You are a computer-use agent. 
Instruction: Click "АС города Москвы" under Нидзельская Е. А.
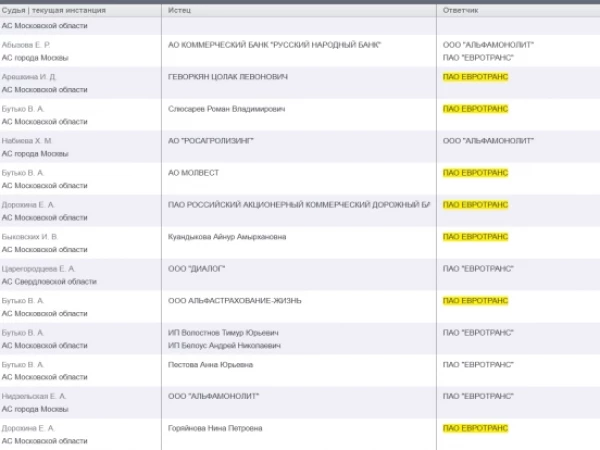pos(35,409)
